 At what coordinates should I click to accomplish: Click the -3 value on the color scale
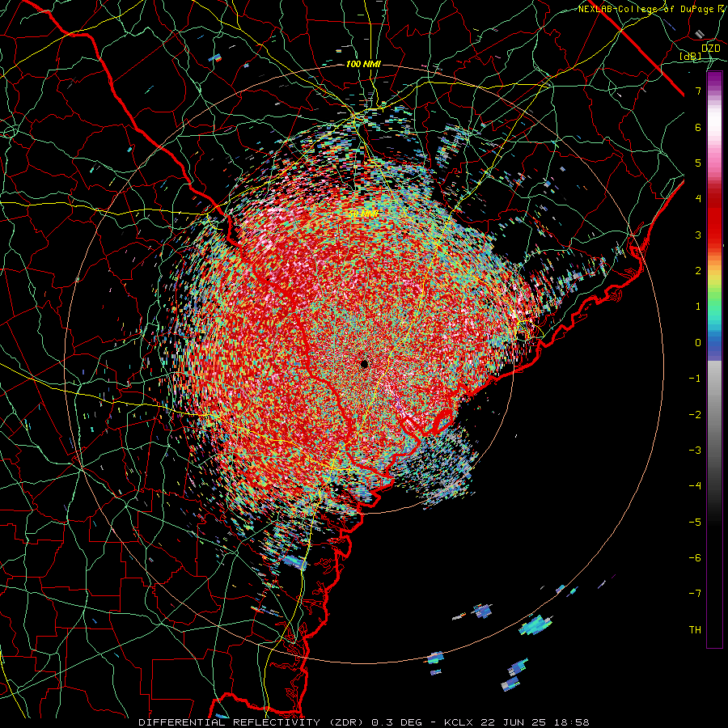pyautogui.click(x=695, y=451)
